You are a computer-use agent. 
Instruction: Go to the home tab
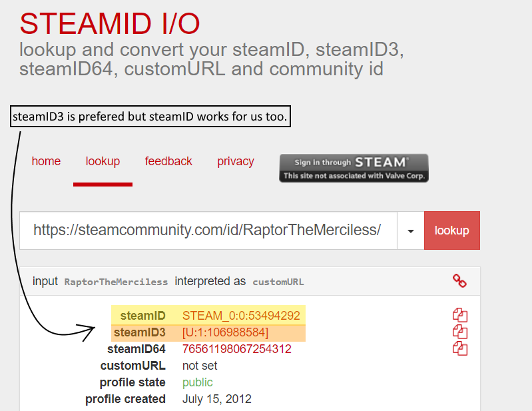[x=46, y=161]
